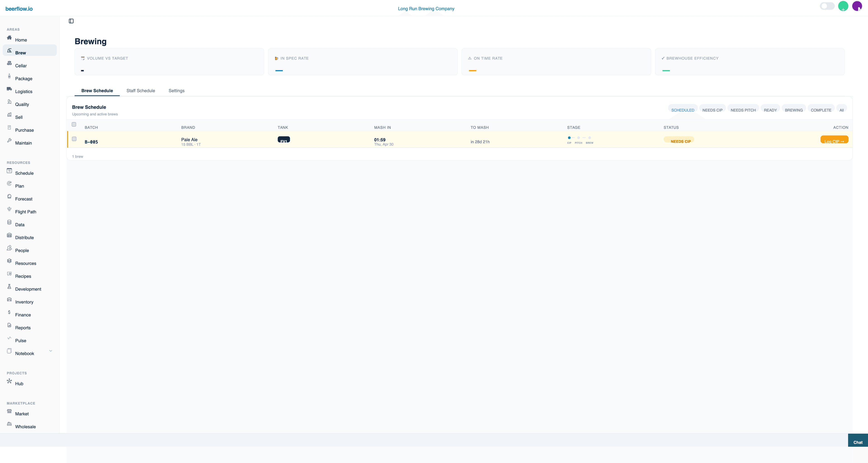Open the Volume vs Target card
Viewport: 868px width, 463px height.
click(169, 62)
